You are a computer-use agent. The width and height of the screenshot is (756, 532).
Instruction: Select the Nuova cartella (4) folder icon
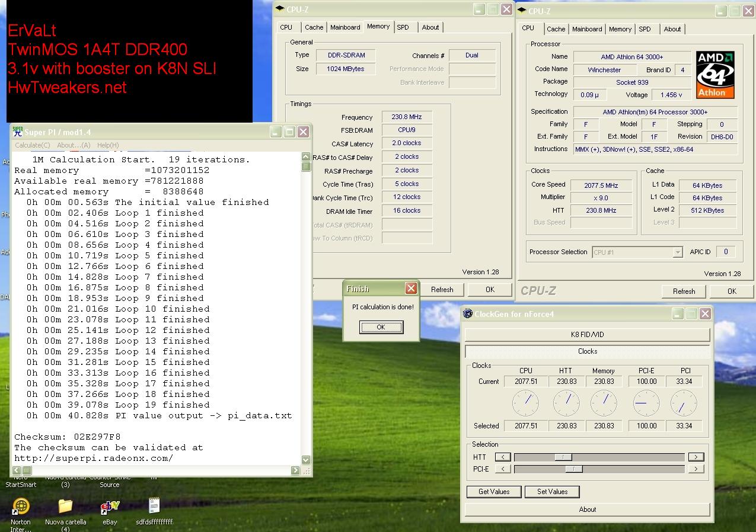(65, 507)
